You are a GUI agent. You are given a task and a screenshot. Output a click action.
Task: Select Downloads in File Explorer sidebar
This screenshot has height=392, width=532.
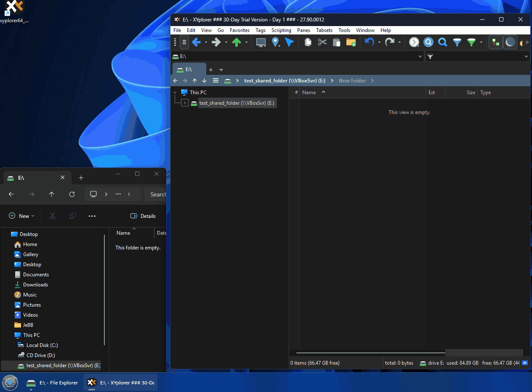(35, 285)
